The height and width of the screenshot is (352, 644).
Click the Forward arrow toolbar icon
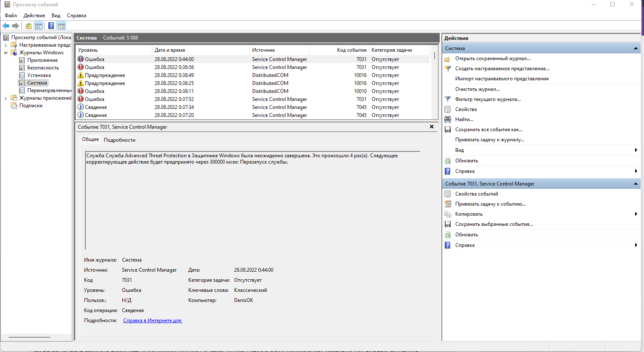(x=16, y=26)
